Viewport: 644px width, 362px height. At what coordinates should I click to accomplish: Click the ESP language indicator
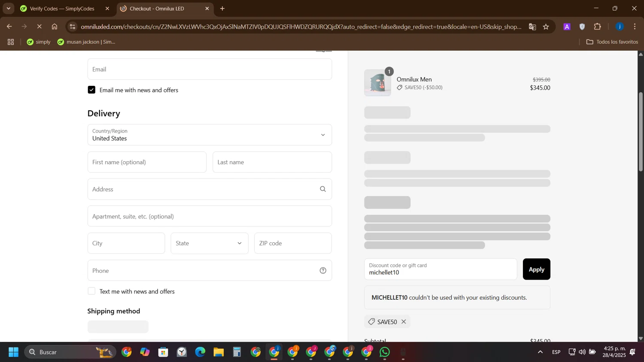point(556,352)
